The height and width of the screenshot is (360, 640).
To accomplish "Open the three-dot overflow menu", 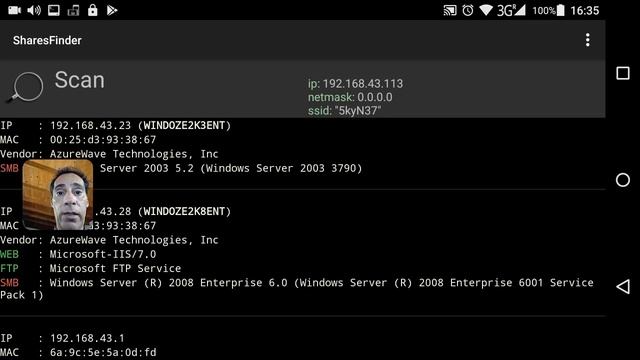I will pyautogui.click(x=587, y=40).
